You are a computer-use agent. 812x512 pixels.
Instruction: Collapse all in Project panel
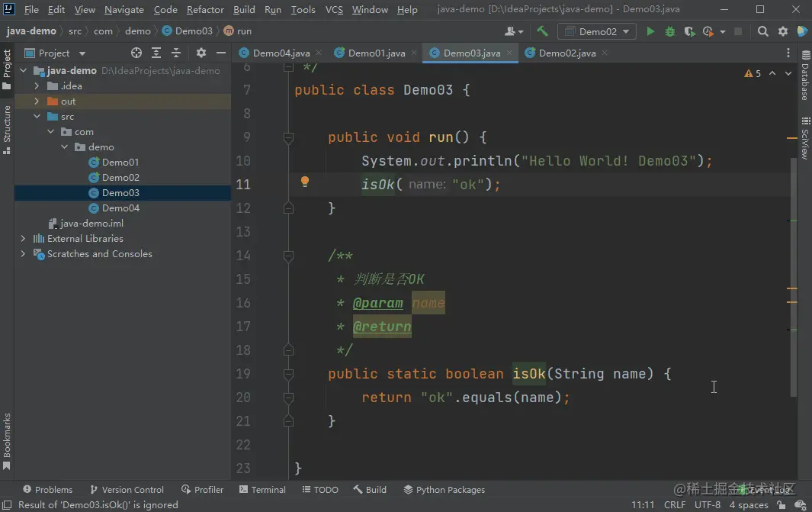176,53
